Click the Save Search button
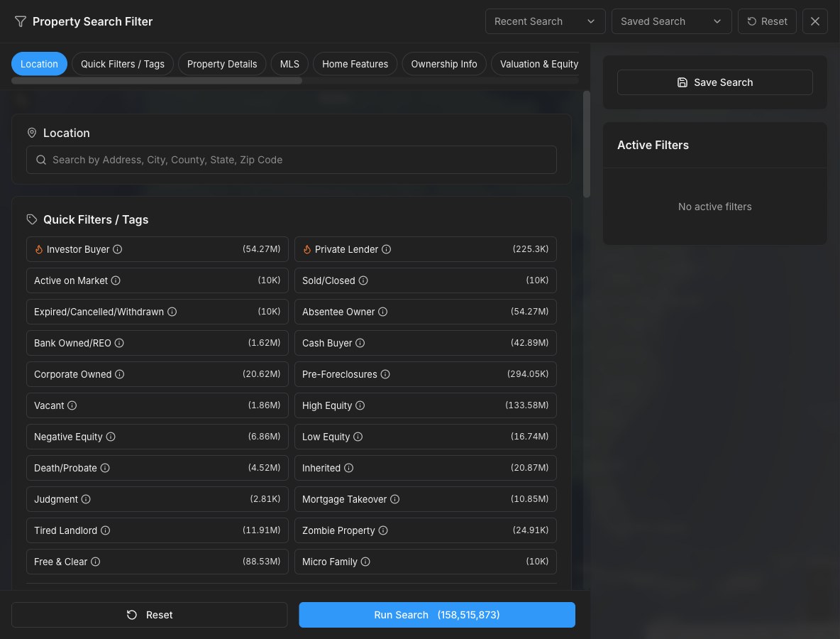The image size is (840, 639). point(714,82)
